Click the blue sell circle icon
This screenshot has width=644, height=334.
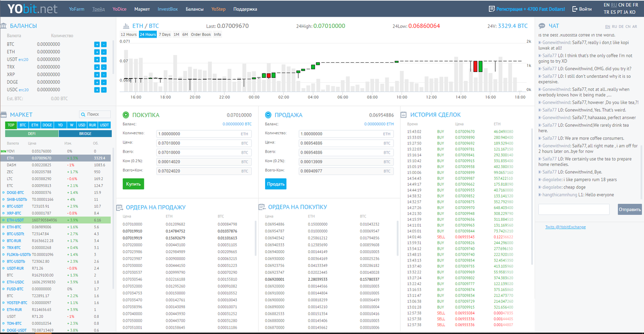coord(268,114)
